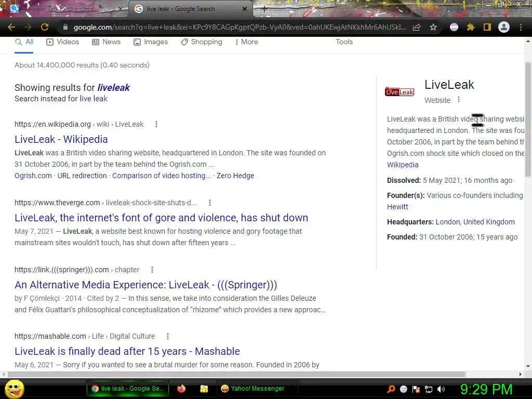Open the LiveLeak - Wikipedia result
This screenshot has height=399, width=532.
61,139
